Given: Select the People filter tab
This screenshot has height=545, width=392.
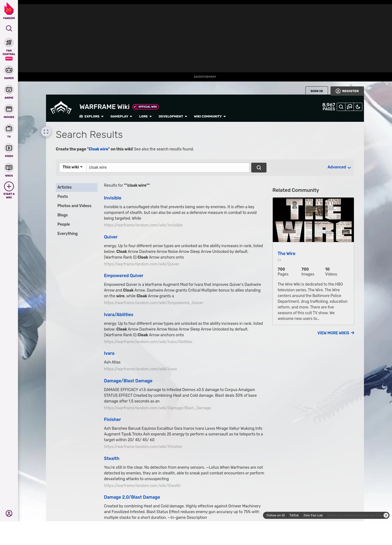Looking at the screenshot, I should [76, 224].
